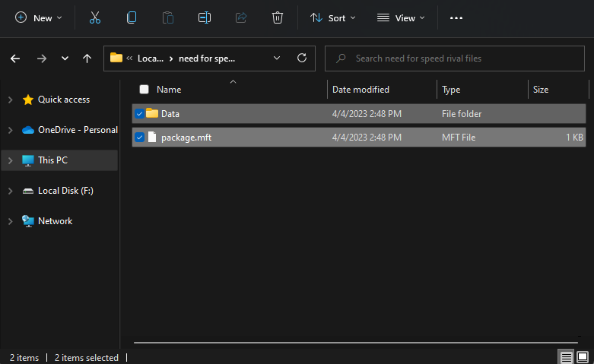This screenshot has width=594, height=364.
Task: Click the search magnifier icon
Action: coord(341,59)
